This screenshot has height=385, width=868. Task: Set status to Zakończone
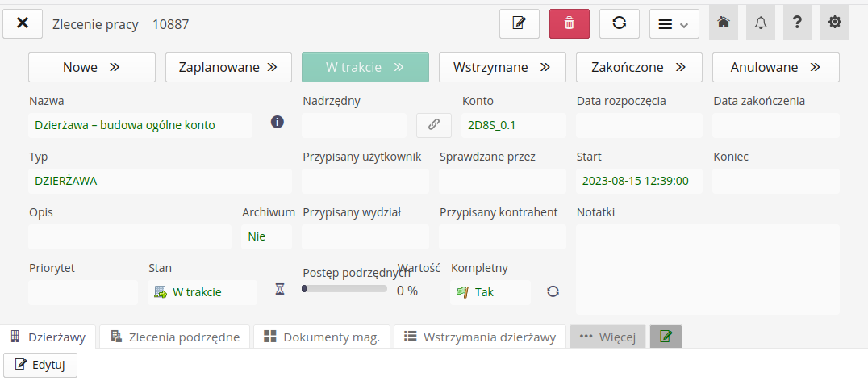tap(639, 68)
